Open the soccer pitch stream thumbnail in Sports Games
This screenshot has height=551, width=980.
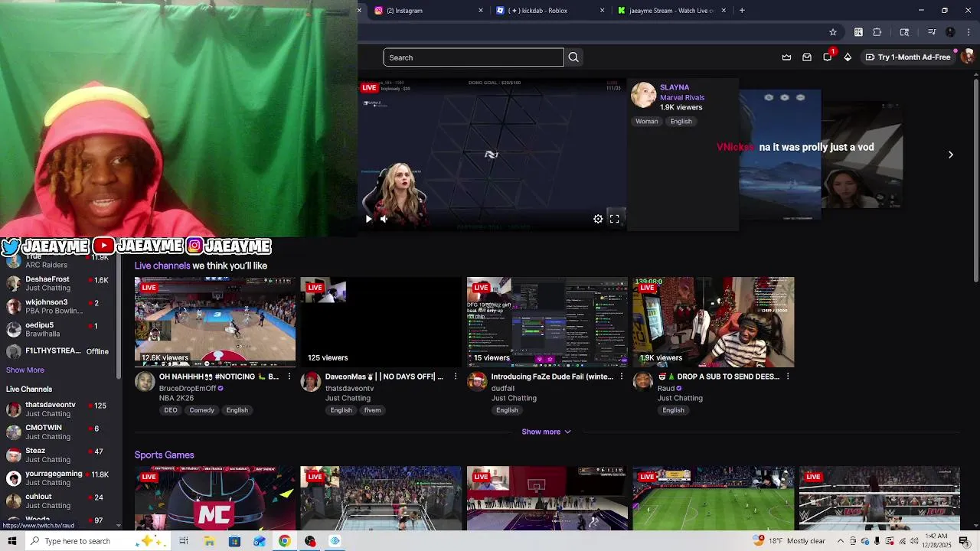(x=714, y=498)
